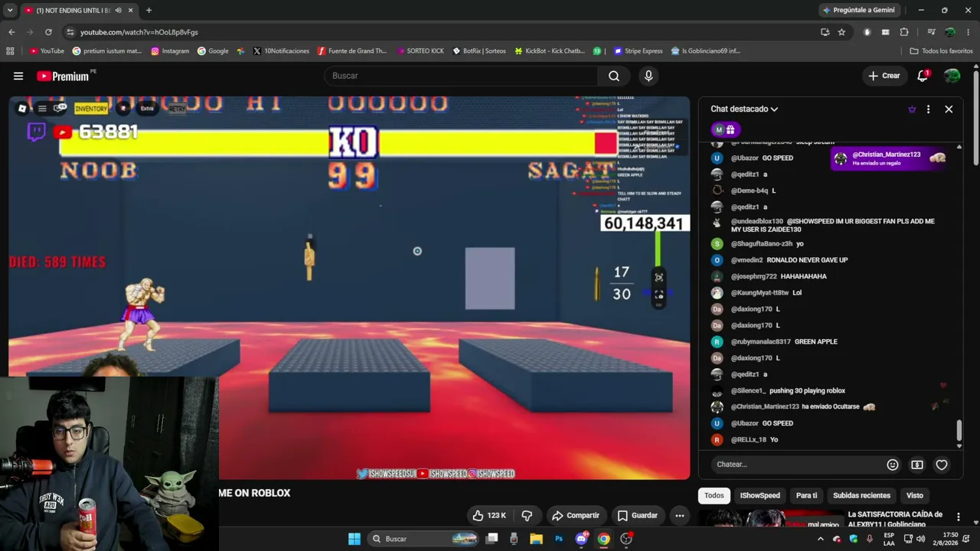980x551 pixels.
Task: Open the Chrome tab search dropdown
Action: tap(10, 11)
